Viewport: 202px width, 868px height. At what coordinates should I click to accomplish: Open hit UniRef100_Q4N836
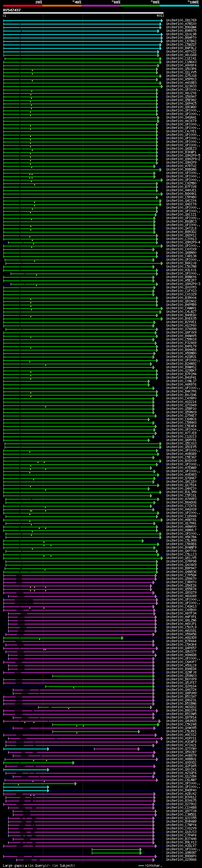pos(181,572)
